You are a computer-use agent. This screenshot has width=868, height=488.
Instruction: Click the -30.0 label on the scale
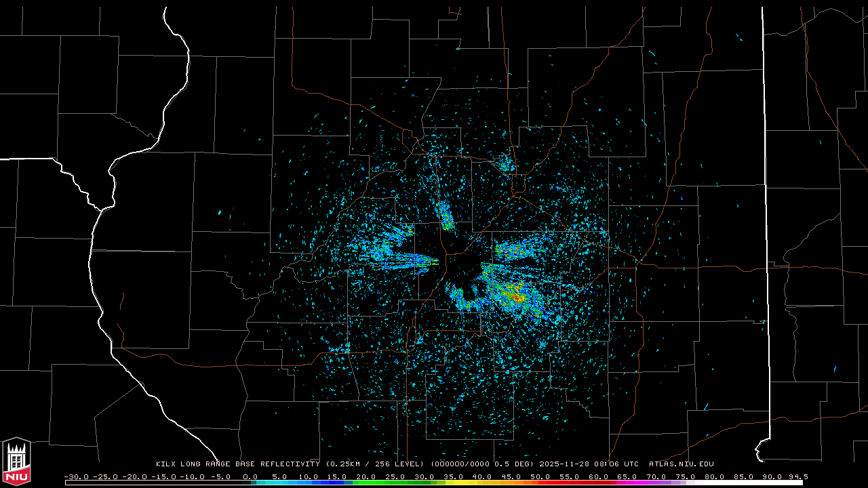(77, 476)
